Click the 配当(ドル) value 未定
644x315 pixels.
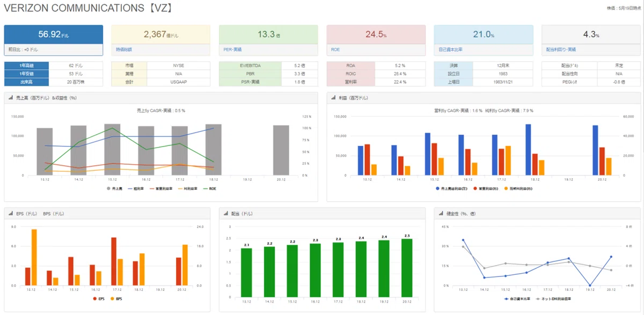[619, 65]
